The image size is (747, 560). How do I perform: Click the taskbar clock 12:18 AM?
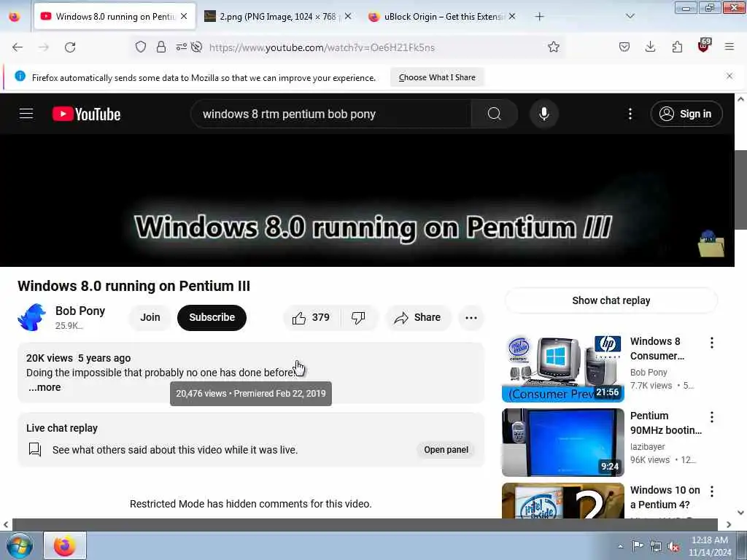[709, 545]
